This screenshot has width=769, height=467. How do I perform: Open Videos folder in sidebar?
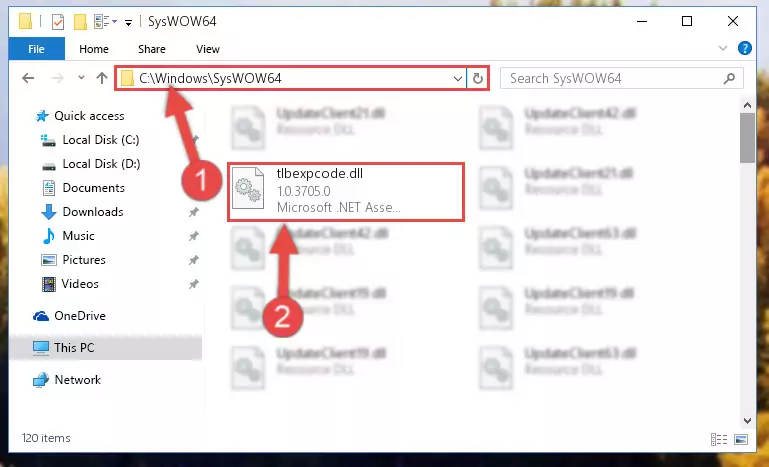(80, 284)
